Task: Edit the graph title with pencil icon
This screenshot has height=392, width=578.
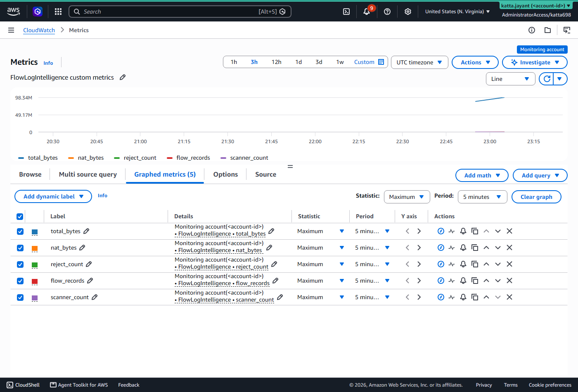Action: click(x=123, y=77)
